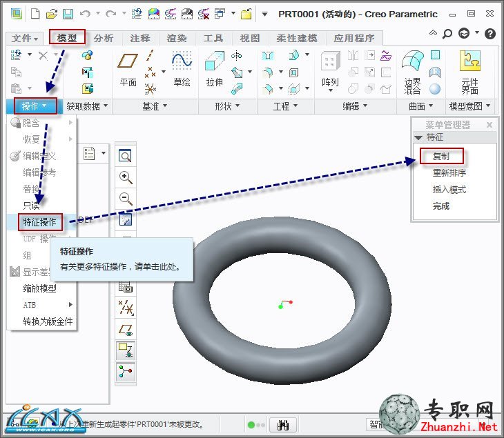Customize quick access toolbar dropdown arrow
The image size is (504, 438).
[x=264, y=14]
